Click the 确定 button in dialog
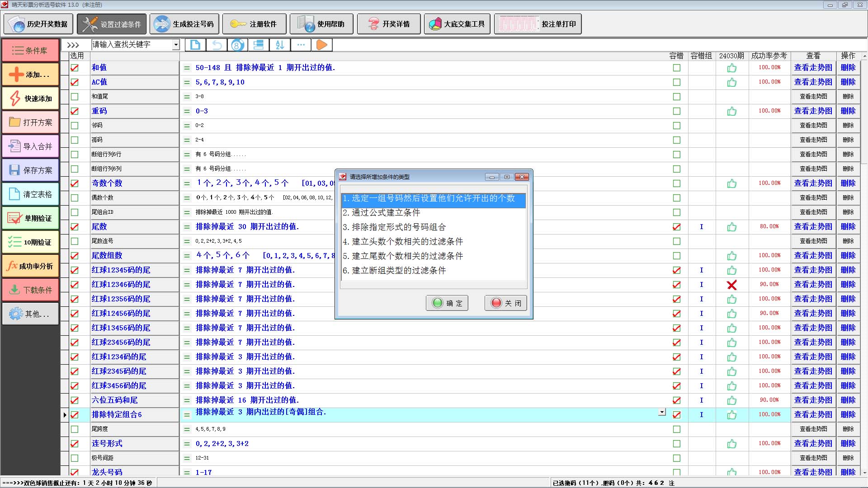This screenshot has height=488, width=868. point(447,303)
